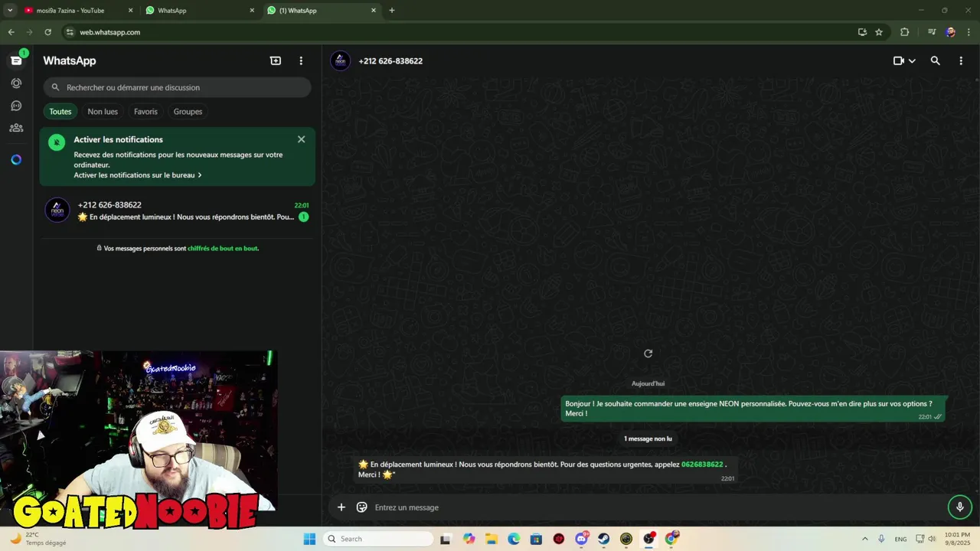Screen dimensions: 980x551
Task: Bookmark this page with star icon
Action: 879,32
